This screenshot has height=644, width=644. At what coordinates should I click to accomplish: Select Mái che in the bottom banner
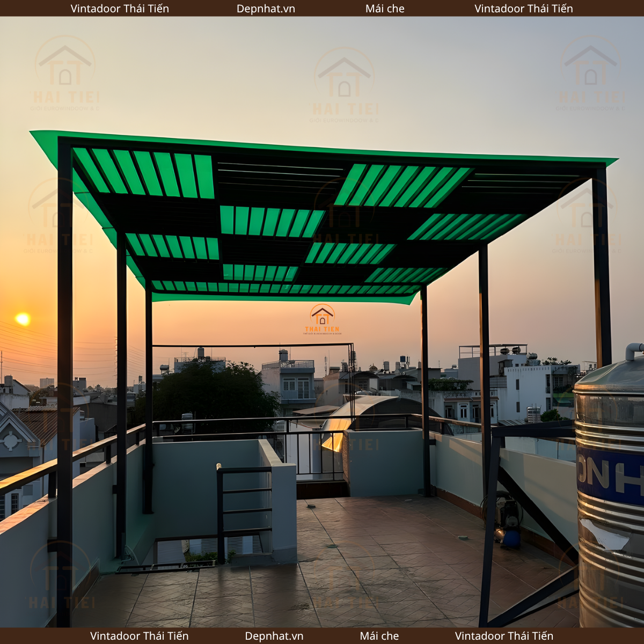pyautogui.click(x=379, y=636)
